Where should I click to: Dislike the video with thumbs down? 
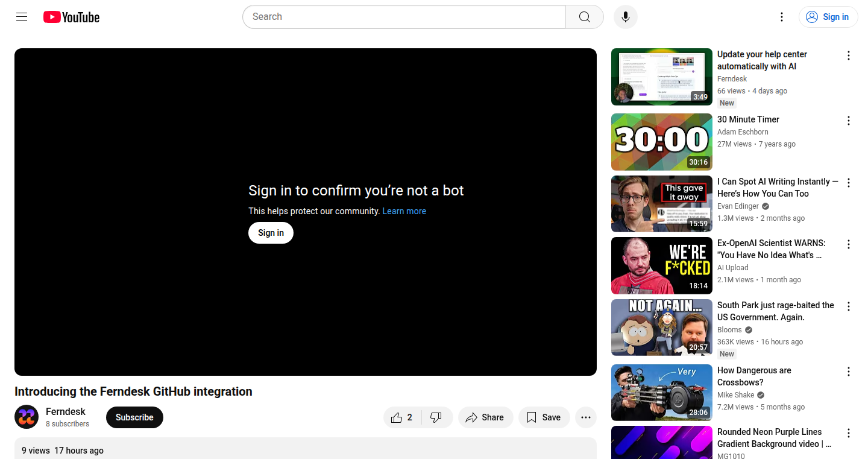436,417
